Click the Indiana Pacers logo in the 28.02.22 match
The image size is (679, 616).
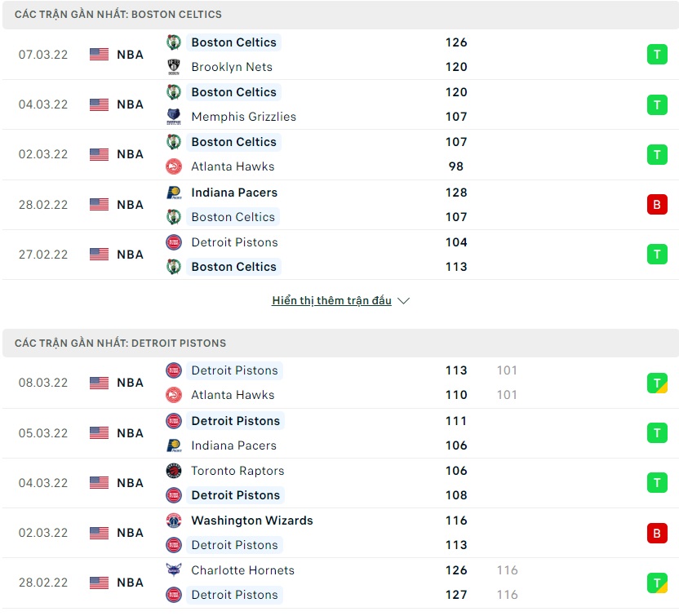(x=173, y=193)
